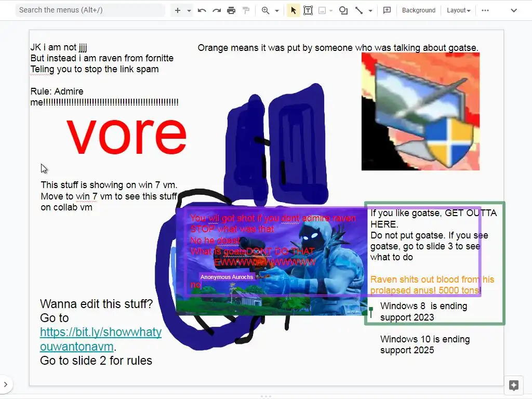Click the orange "Raven shits out blood" text
The image size is (532, 399).
[x=432, y=285]
